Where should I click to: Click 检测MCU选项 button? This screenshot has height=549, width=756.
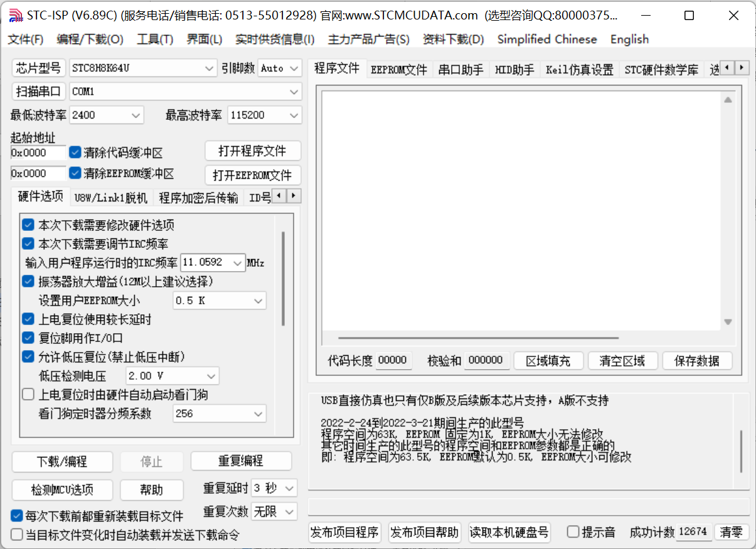pos(62,490)
